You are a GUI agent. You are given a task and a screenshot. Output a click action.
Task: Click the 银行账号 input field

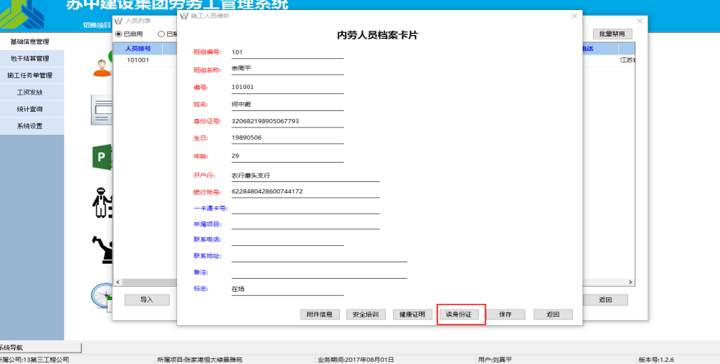click(305, 192)
